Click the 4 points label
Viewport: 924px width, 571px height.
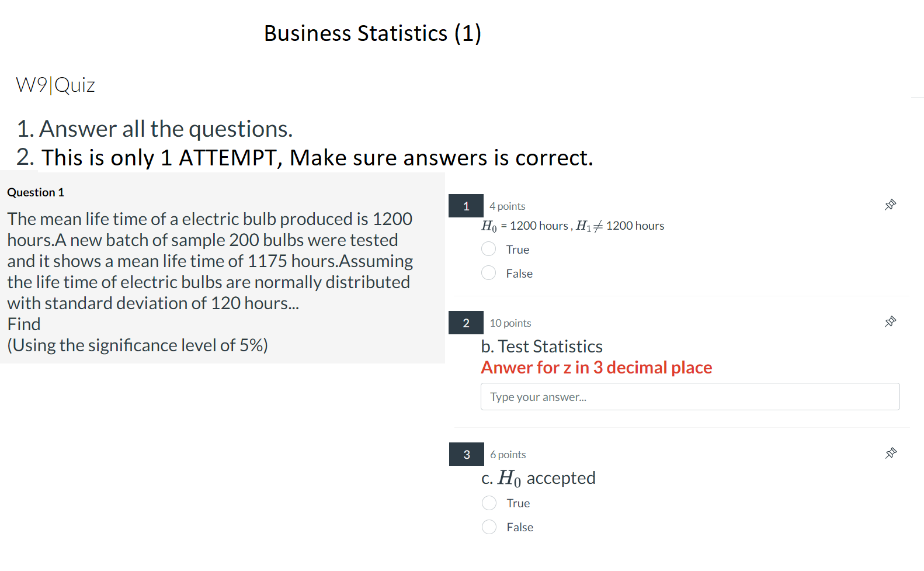[507, 206]
